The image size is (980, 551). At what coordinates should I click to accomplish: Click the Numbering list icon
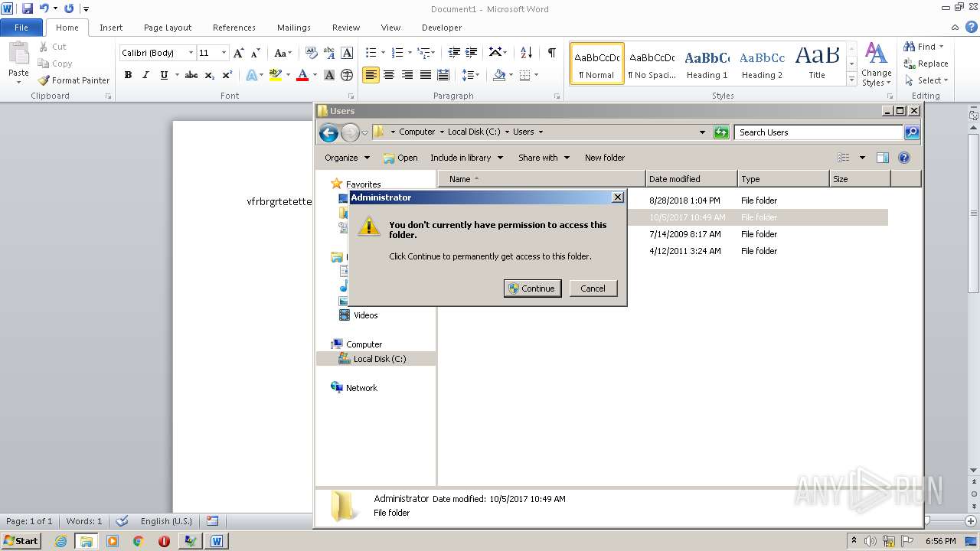coord(397,53)
